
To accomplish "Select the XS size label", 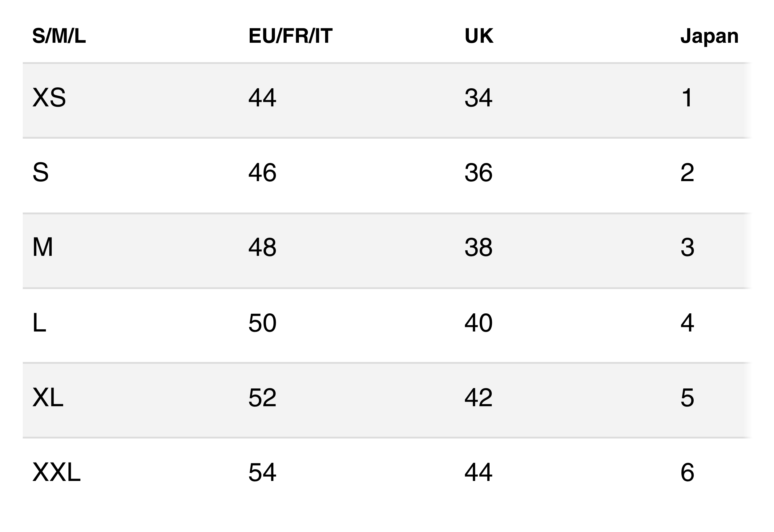I will pyautogui.click(x=49, y=98).
